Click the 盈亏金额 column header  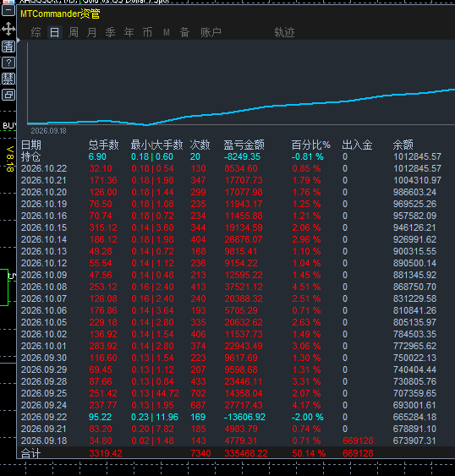click(x=244, y=145)
